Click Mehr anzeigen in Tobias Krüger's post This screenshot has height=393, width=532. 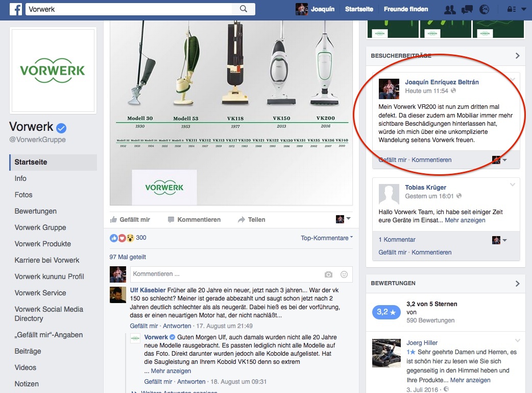click(465, 220)
